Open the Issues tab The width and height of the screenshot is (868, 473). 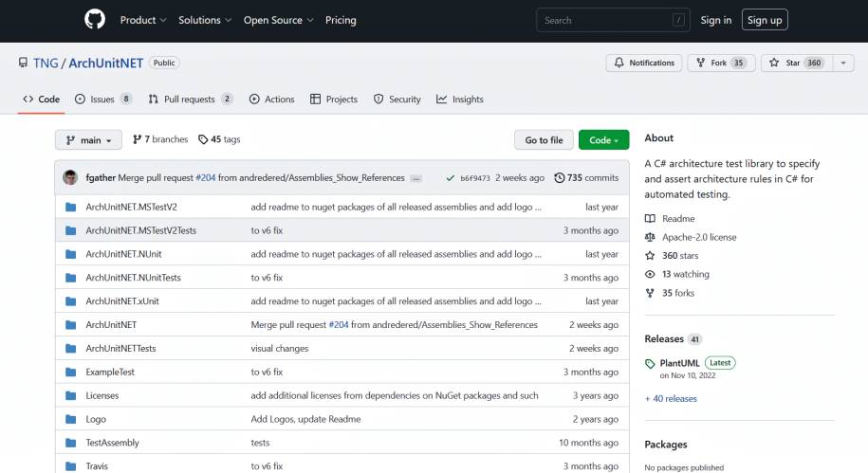[103, 99]
